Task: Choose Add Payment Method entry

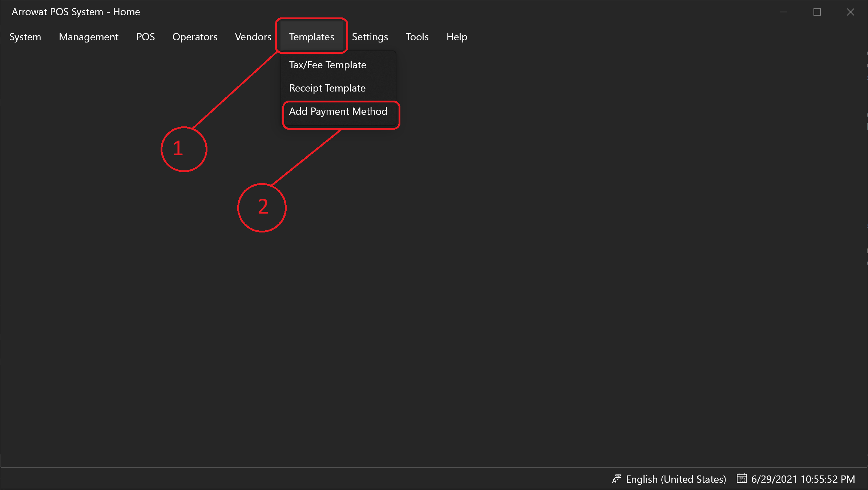Action: pos(338,111)
